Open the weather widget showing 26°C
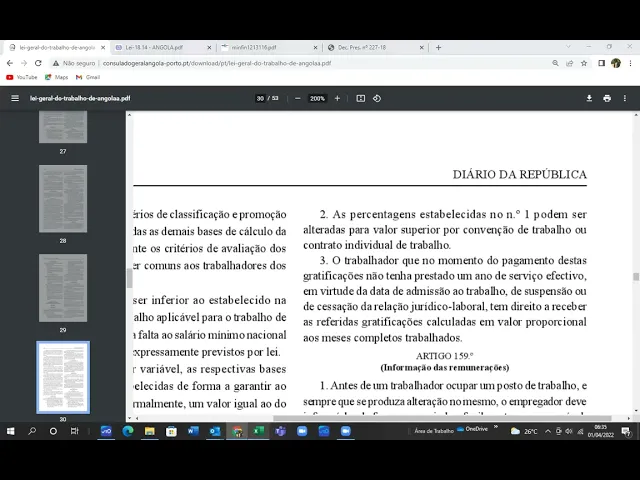640x480 pixels. pyautogui.click(x=524, y=431)
